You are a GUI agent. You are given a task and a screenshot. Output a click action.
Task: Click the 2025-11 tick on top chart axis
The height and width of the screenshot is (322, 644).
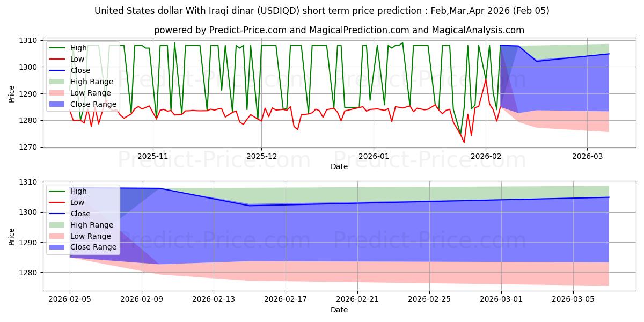point(153,156)
